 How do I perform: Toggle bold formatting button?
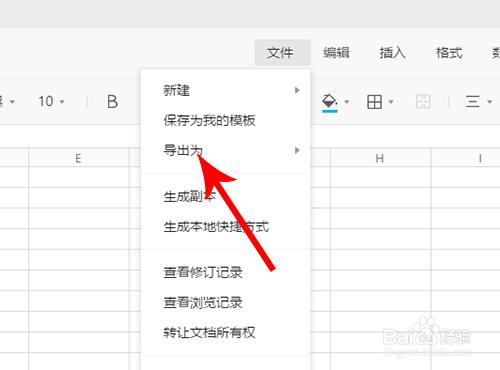coord(112,101)
